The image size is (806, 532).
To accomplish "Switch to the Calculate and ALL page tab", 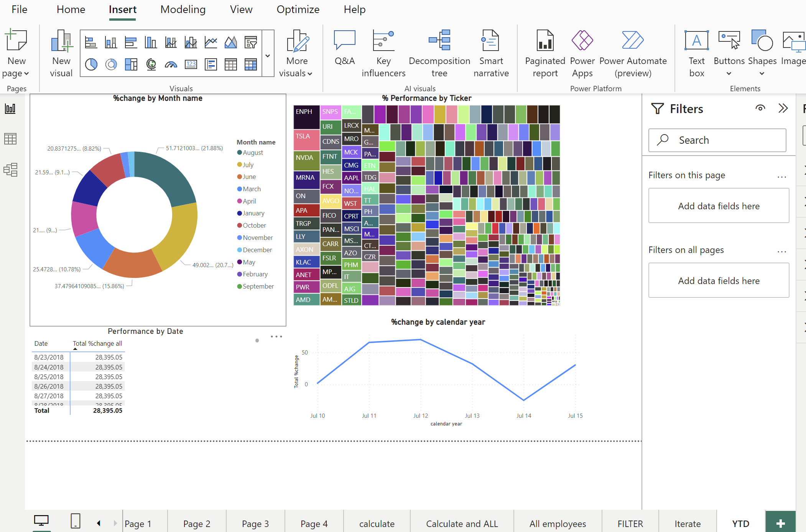I will pyautogui.click(x=462, y=524).
